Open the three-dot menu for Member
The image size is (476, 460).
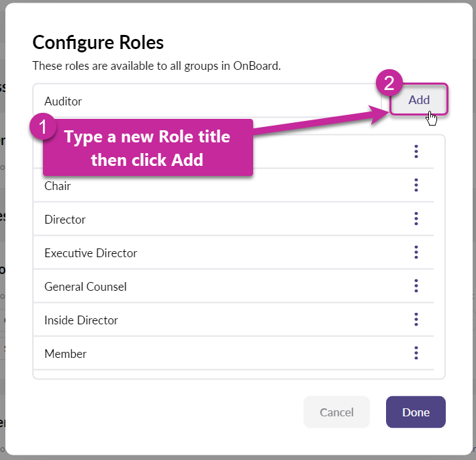(416, 353)
